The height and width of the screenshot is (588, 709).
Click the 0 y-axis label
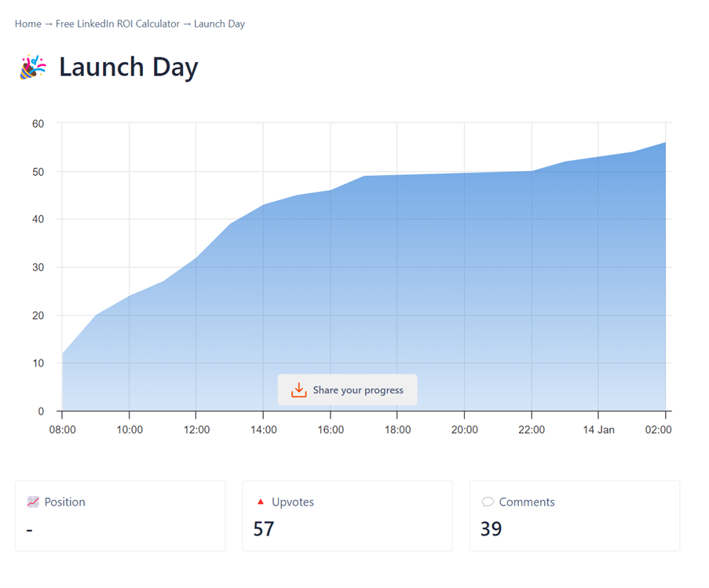pyautogui.click(x=41, y=411)
